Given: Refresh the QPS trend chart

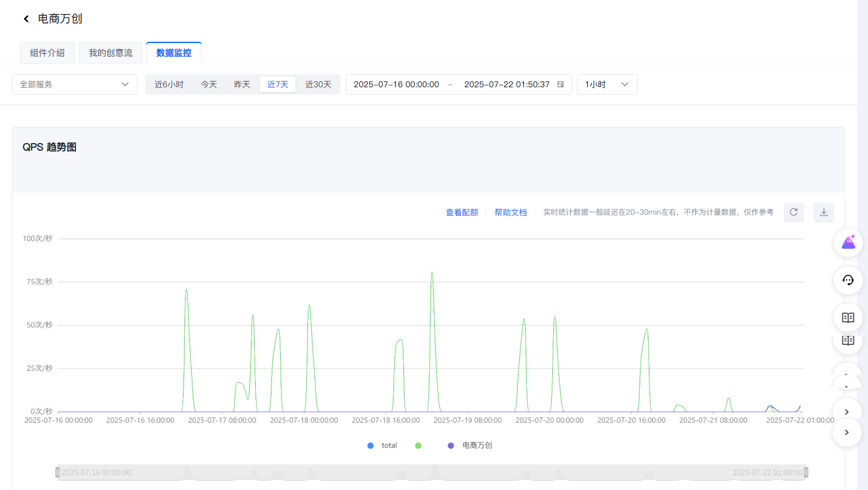Looking at the screenshot, I should tap(793, 212).
